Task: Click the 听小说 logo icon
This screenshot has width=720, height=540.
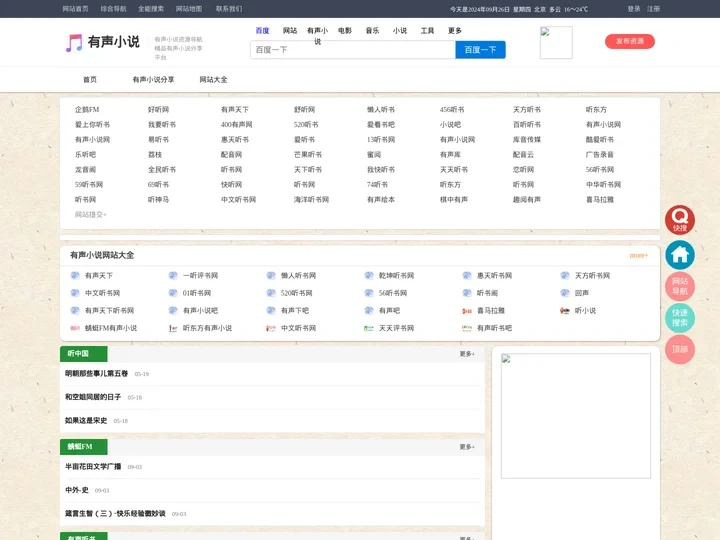Action: click(x=565, y=310)
